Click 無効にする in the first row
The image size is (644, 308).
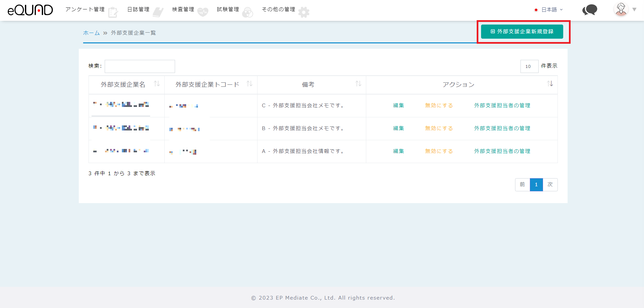pos(439,106)
